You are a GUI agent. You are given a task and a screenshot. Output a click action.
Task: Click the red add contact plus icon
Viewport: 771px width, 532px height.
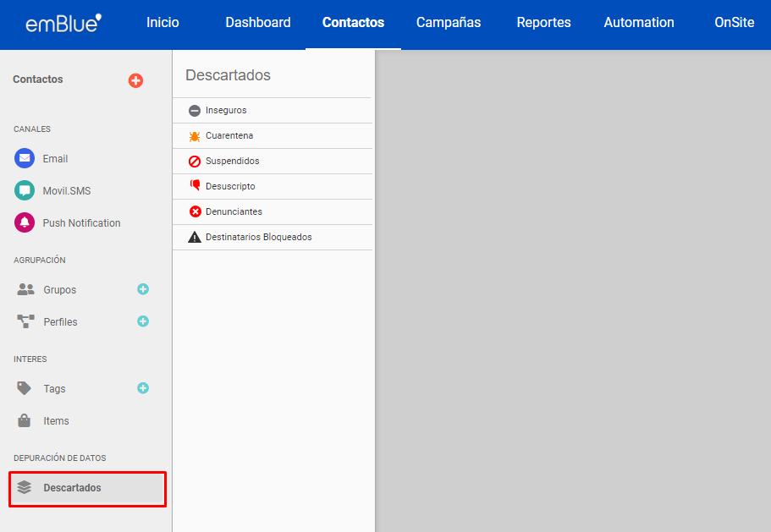click(135, 80)
